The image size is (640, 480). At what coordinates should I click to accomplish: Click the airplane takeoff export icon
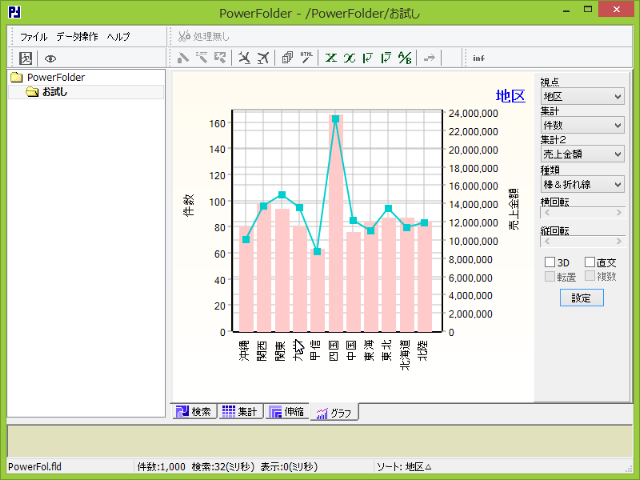(263, 58)
